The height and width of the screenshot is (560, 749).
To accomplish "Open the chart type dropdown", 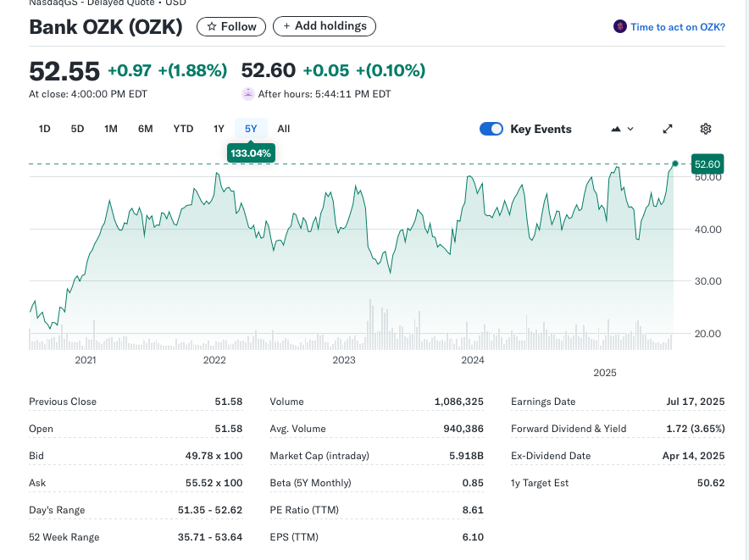I will click(622, 129).
